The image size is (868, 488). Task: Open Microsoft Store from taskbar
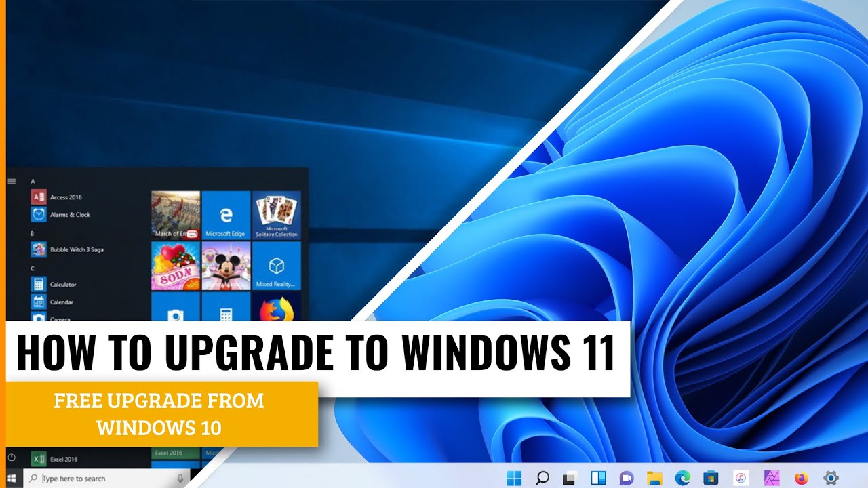click(x=711, y=478)
